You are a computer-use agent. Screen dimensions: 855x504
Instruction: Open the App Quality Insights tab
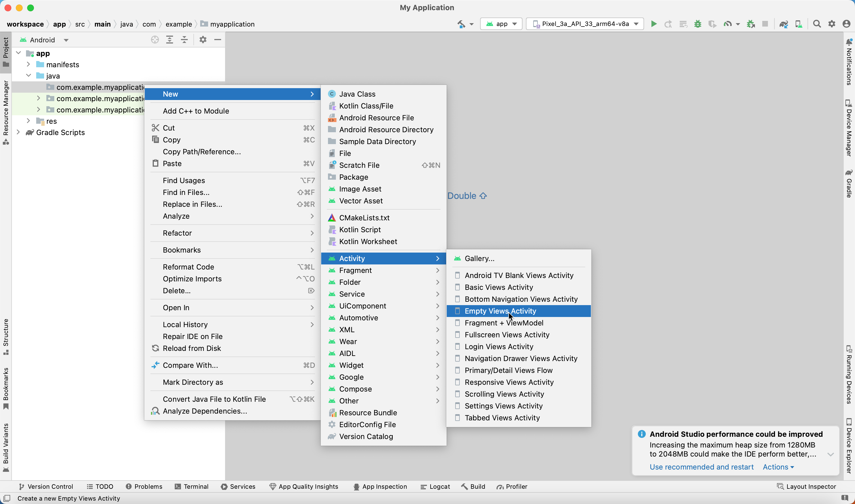(x=304, y=487)
